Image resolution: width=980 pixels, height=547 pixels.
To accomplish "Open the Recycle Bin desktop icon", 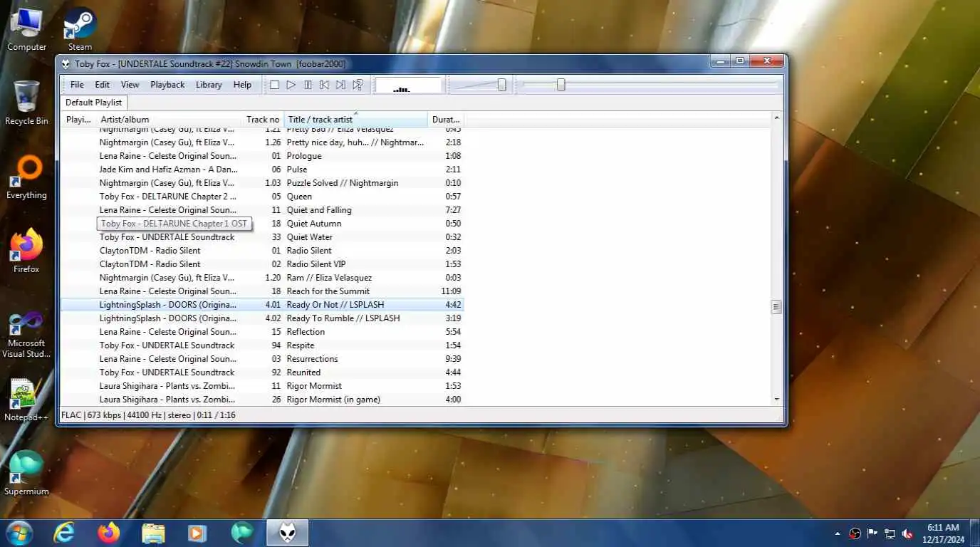I will 26,103.
